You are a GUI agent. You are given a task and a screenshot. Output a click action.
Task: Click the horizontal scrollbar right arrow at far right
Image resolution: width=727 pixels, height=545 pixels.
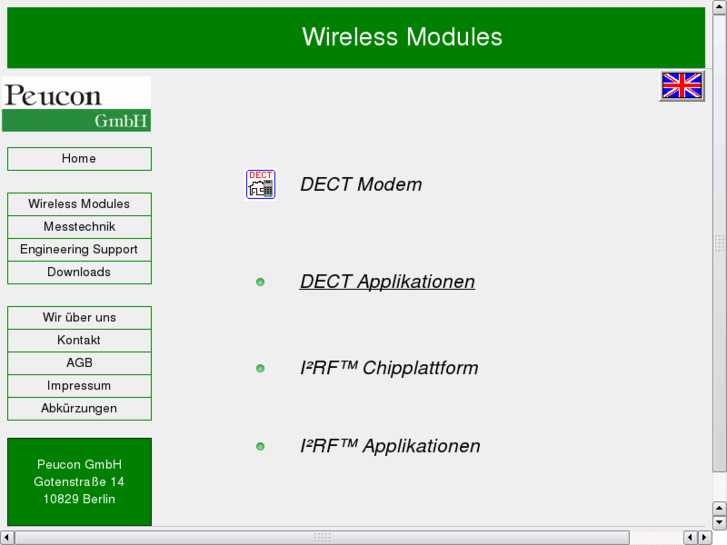pyautogui.click(x=705, y=538)
